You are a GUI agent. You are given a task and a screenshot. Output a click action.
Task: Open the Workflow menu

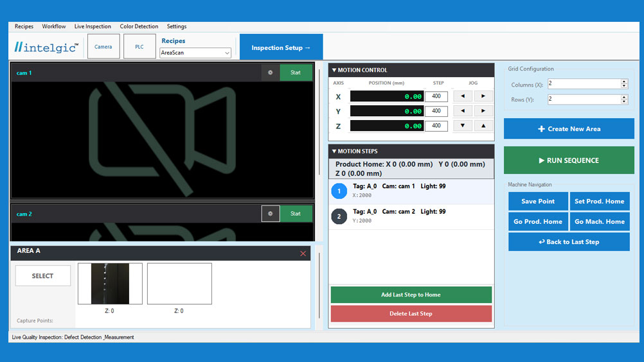(54, 26)
